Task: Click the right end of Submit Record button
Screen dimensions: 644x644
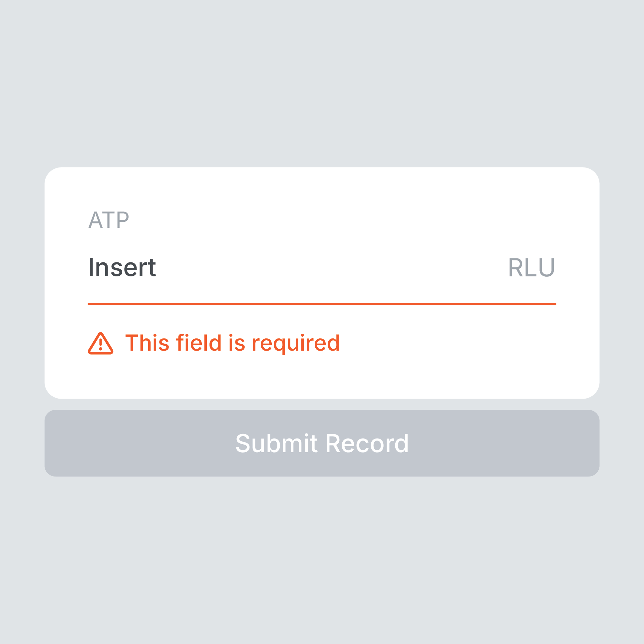Action: coord(577,443)
